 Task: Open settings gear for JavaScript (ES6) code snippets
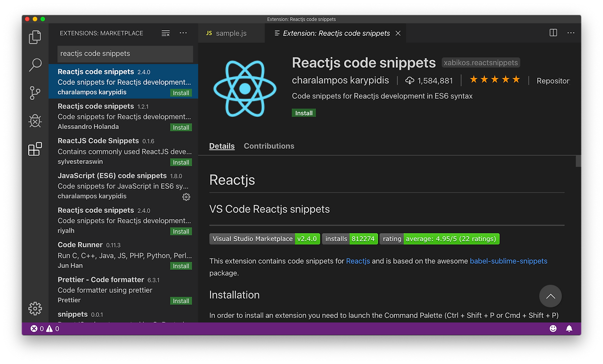click(186, 197)
